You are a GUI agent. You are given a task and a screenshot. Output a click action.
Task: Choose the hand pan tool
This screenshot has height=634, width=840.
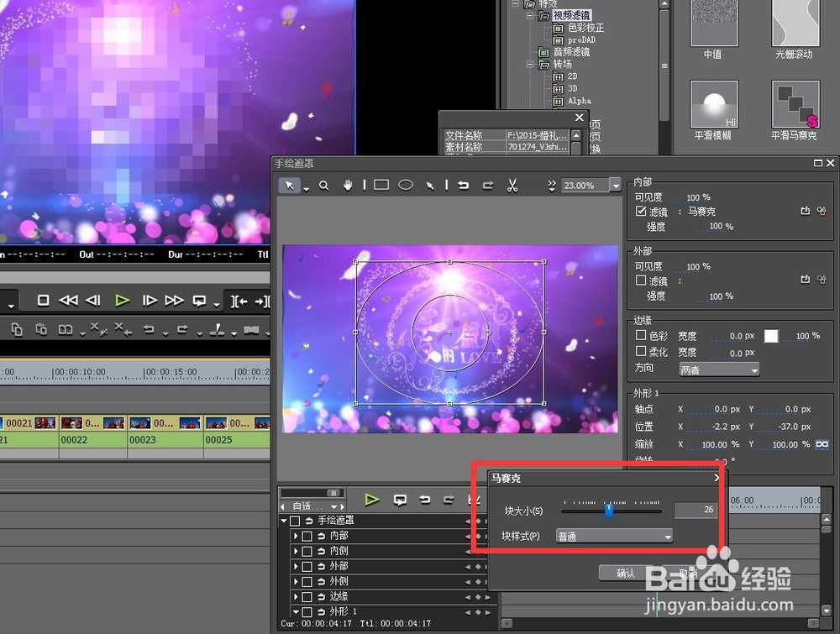pos(349,186)
